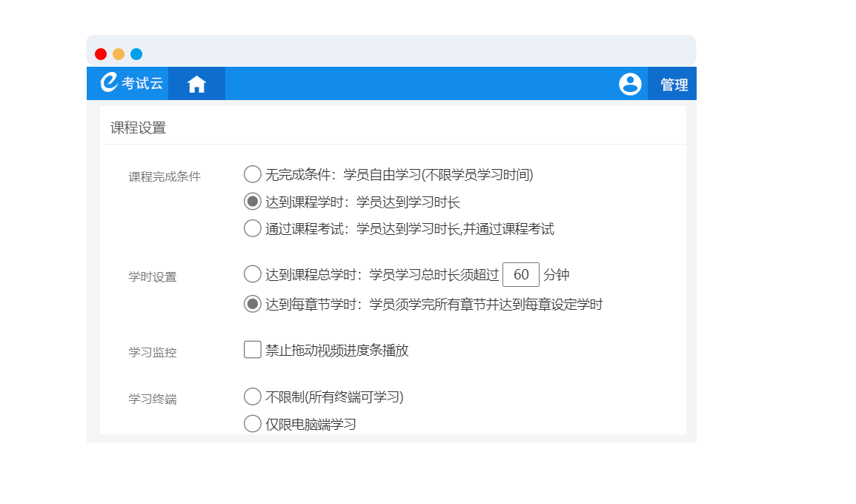Click the 学习监控 section label
The image size is (856, 504).
coord(153,352)
